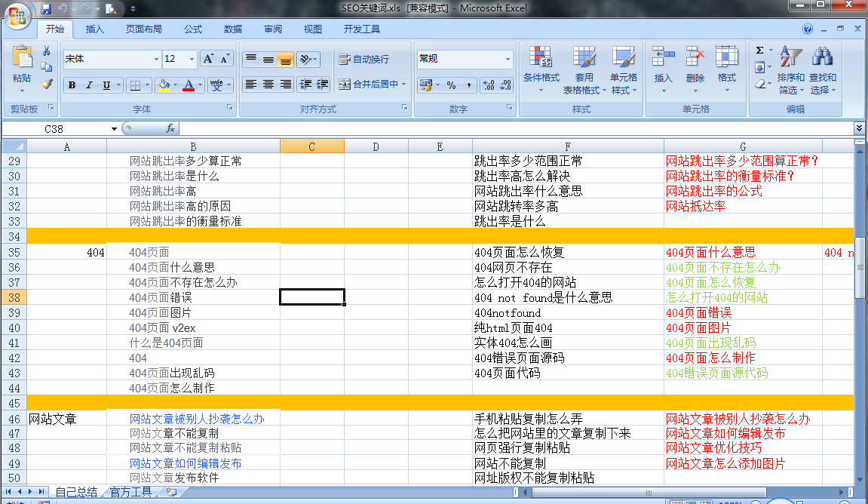Click the Percent Style icon
This screenshot has height=504, width=868.
(x=451, y=85)
